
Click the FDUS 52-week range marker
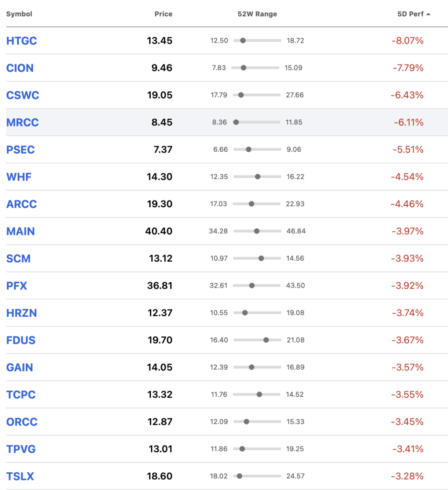pos(266,340)
